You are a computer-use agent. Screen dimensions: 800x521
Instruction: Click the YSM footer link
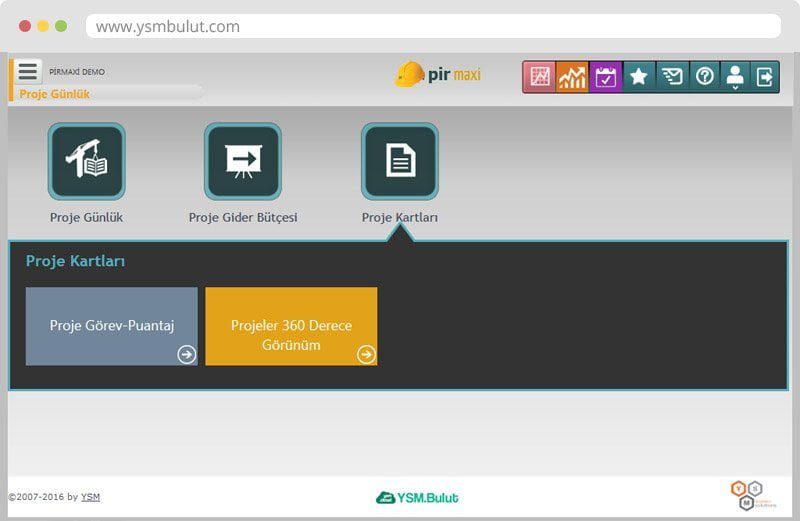coord(90,497)
